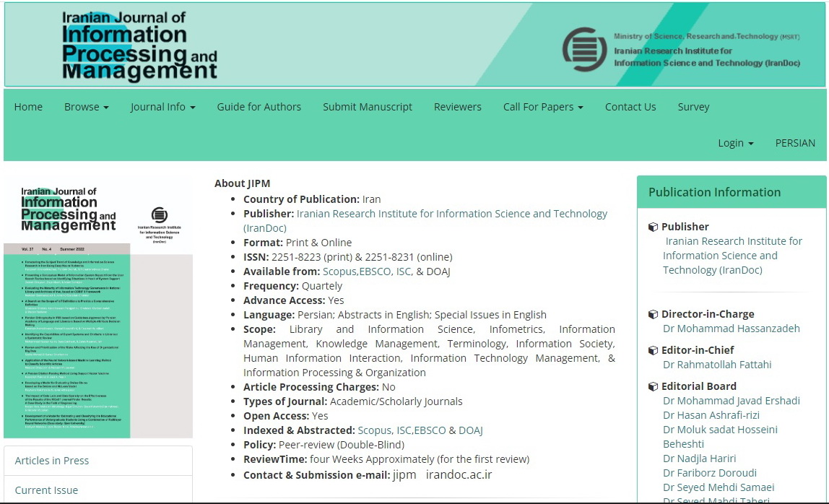The image size is (829, 504).
Task: Click the About JIPM heading
Action: [242, 183]
